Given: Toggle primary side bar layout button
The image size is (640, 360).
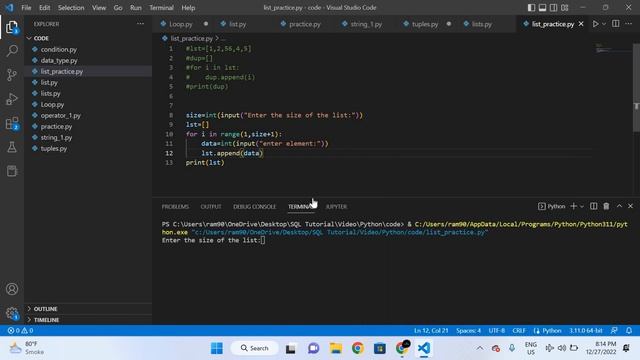Looking at the screenshot, I should pos(531,8).
